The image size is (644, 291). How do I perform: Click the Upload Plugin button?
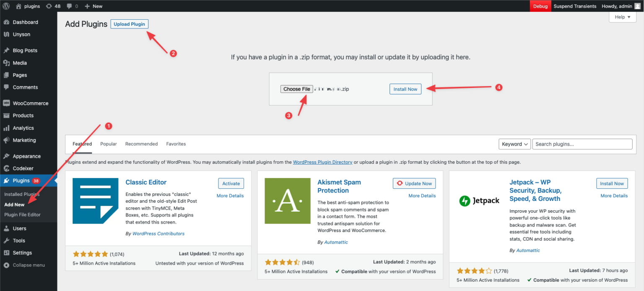[129, 24]
